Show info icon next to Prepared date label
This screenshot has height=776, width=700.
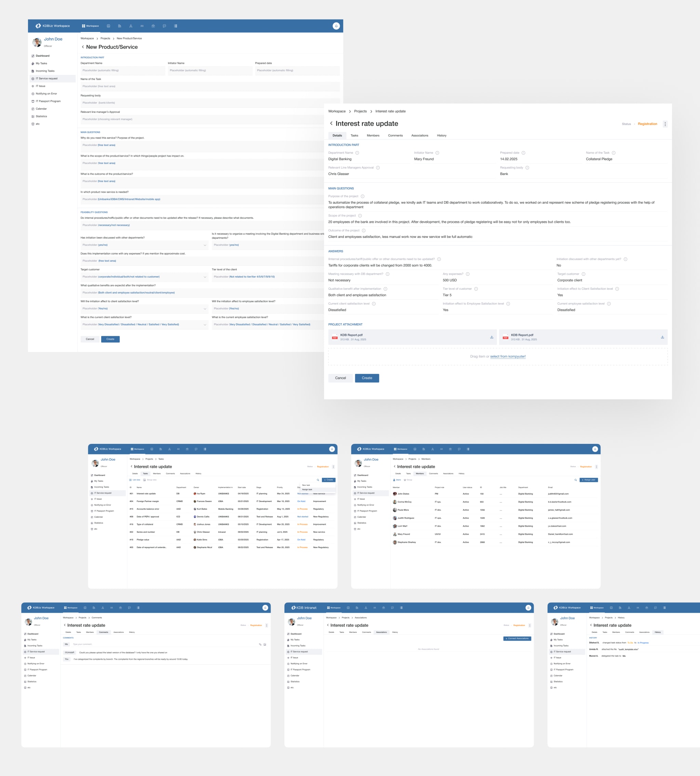point(523,153)
